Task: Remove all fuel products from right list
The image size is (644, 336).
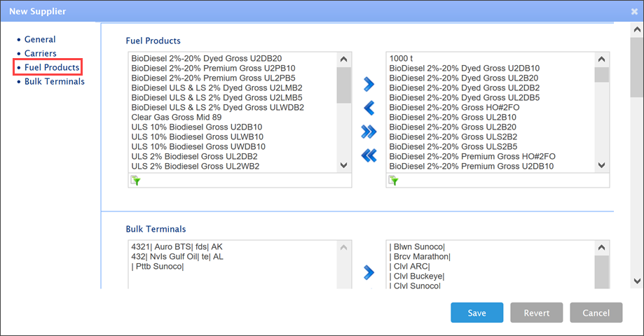Action: click(x=369, y=155)
